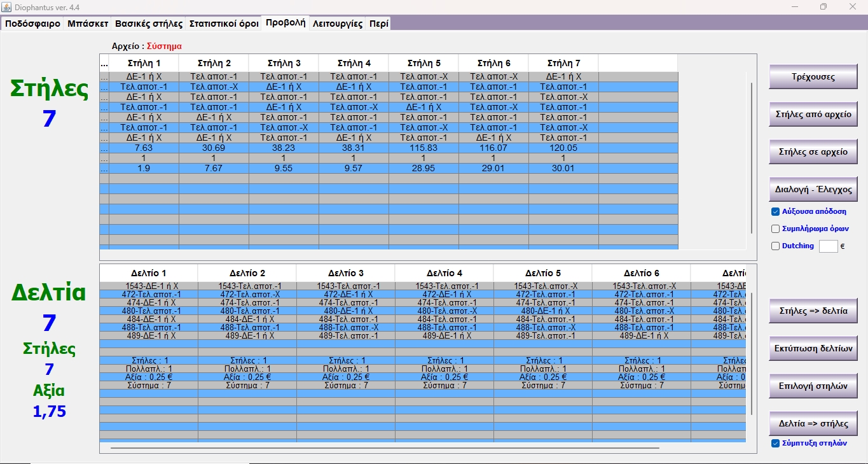The height and width of the screenshot is (464, 868).
Task: Click the Εκτύπωση δελτίων button
Action: coord(813,348)
